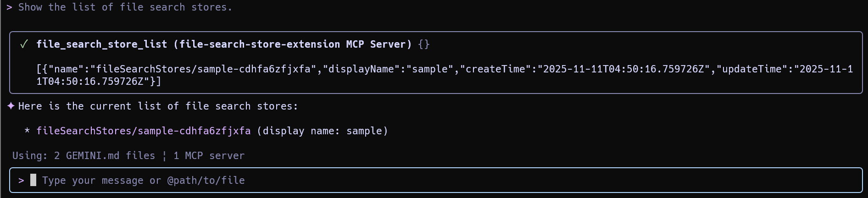This screenshot has width=868, height=198.
Task: Click the asterisk bullet before fileSearchStores
Action: tap(27, 131)
